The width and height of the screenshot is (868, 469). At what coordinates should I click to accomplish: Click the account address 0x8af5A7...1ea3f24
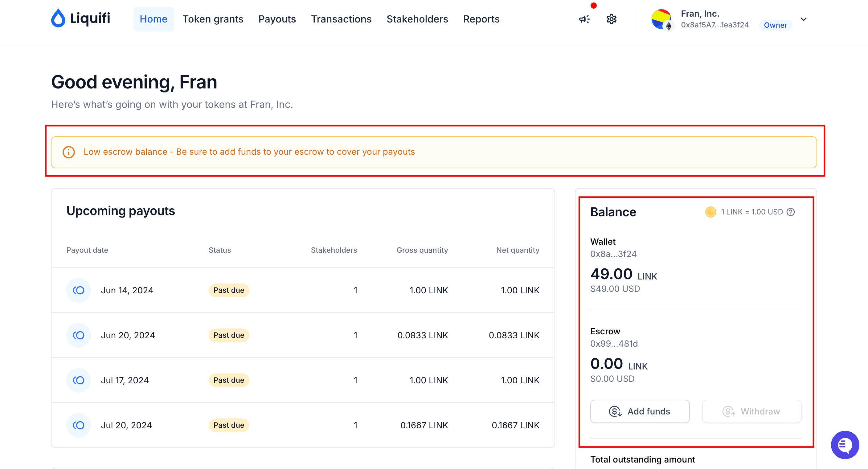click(715, 25)
